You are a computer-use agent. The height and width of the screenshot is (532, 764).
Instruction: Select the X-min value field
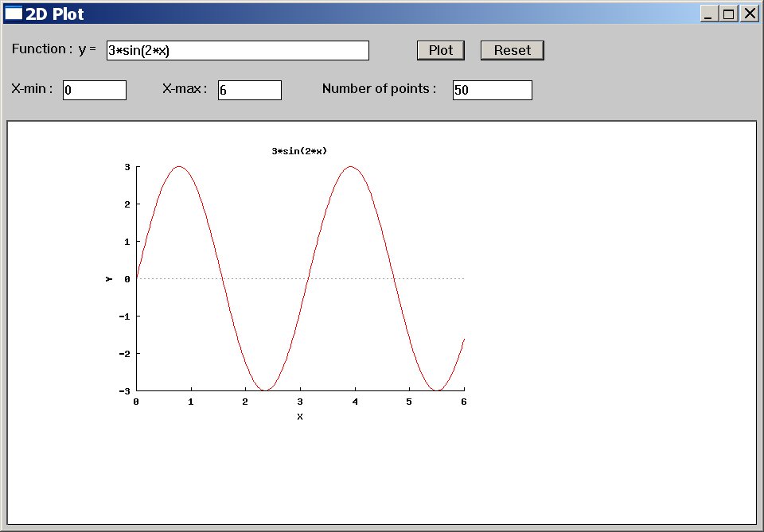click(x=95, y=91)
